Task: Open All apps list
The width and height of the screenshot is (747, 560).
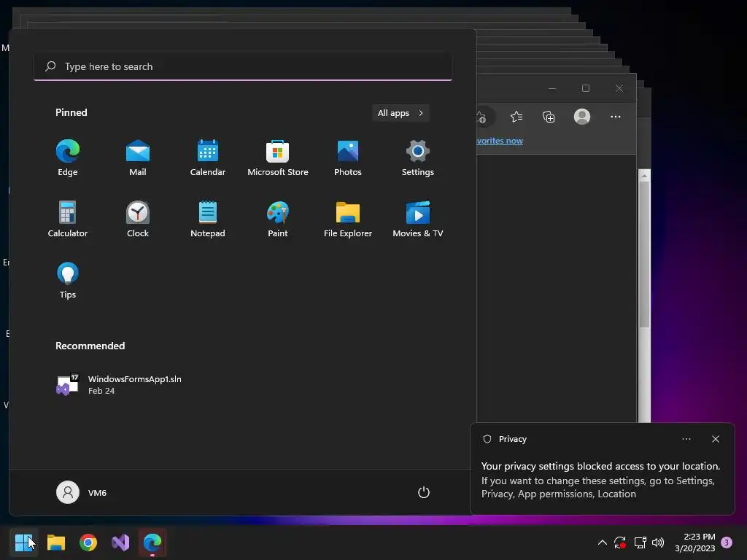Action: [x=400, y=113]
